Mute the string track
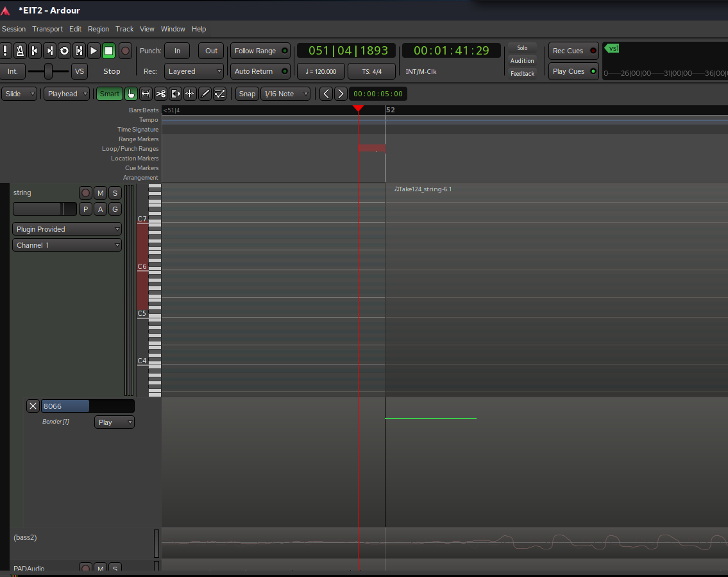728x577 pixels. tap(100, 193)
